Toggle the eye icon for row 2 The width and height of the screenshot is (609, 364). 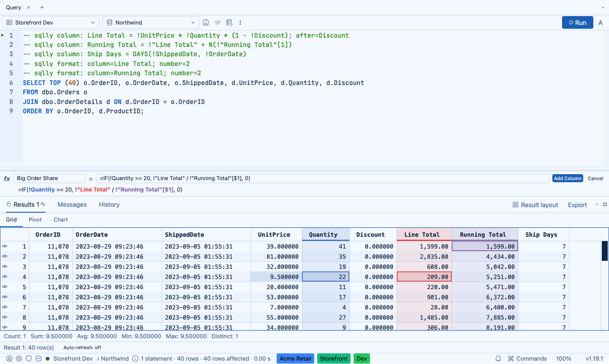point(5,256)
